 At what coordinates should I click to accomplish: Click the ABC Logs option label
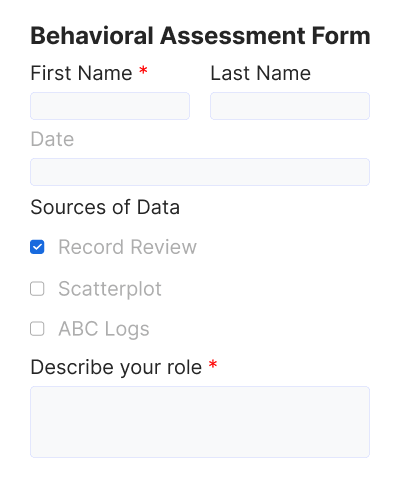(x=104, y=329)
